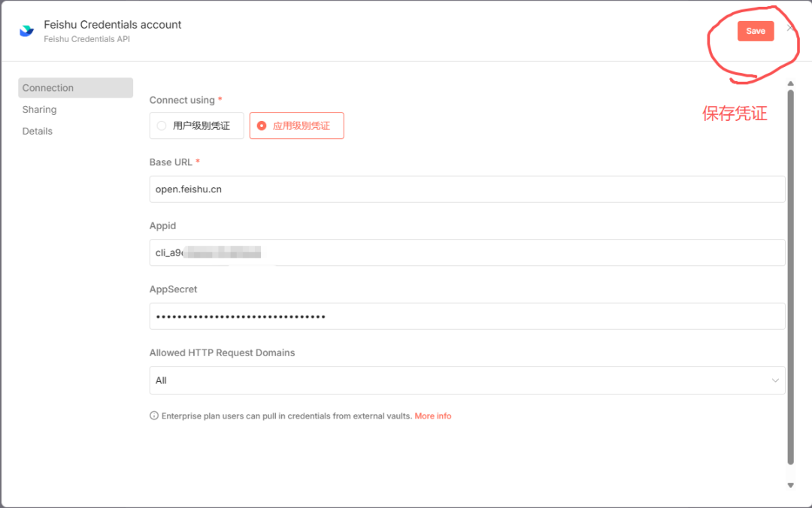The height and width of the screenshot is (508, 812).
Task: Click the chevron arrow in the domains dropdown
Action: pos(775,380)
